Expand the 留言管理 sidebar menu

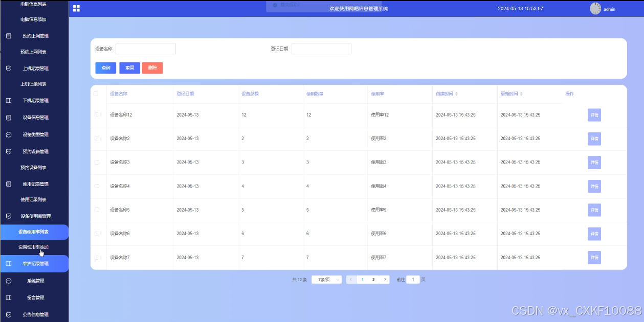click(34, 297)
